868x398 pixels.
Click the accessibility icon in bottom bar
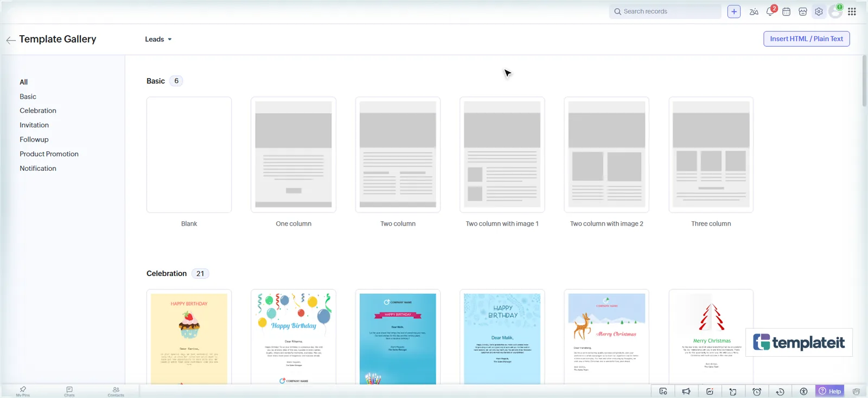pyautogui.click(x=803, y=391)
